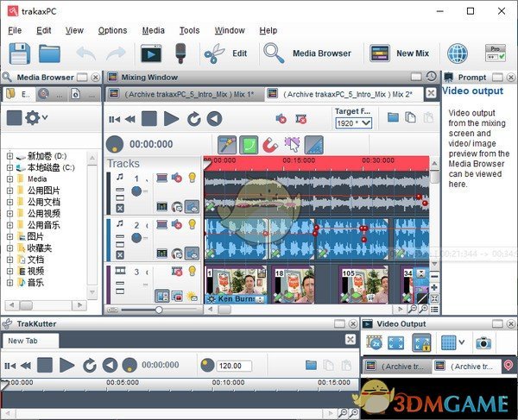Click the New Mix button
The width and height of the screenshot is (518, 420).
[399, 53]
